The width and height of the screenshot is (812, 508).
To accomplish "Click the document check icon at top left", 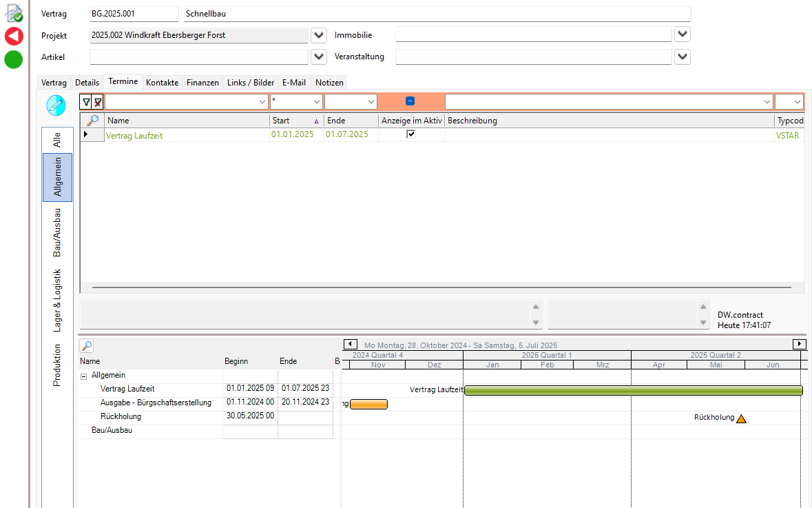I will (14, 12).
